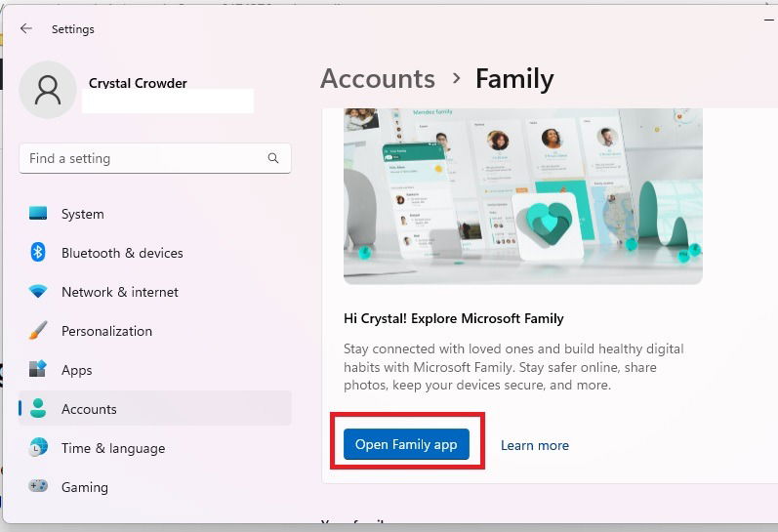Select the System monitor icon
Viewport: 778px width, 532px height.
[38, 214]
